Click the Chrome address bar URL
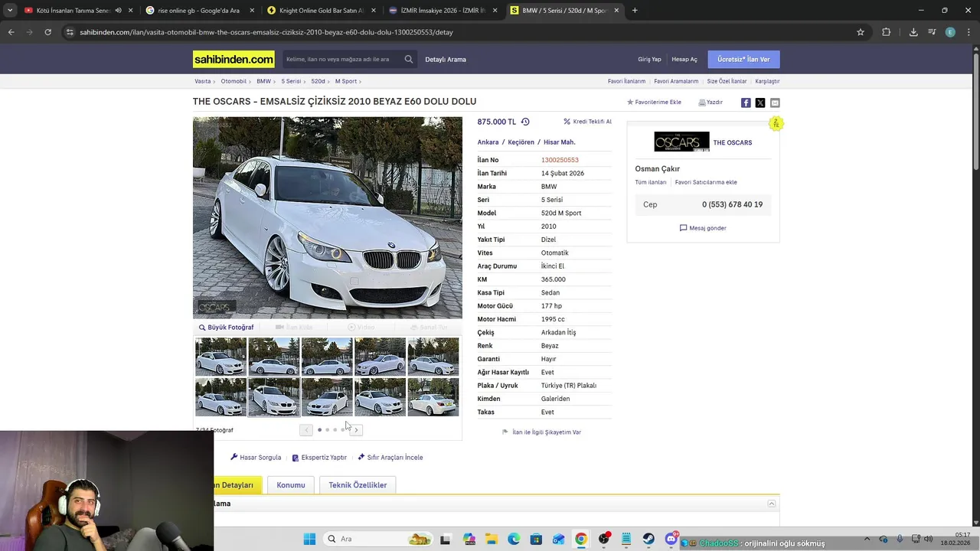 click(266, 32)
